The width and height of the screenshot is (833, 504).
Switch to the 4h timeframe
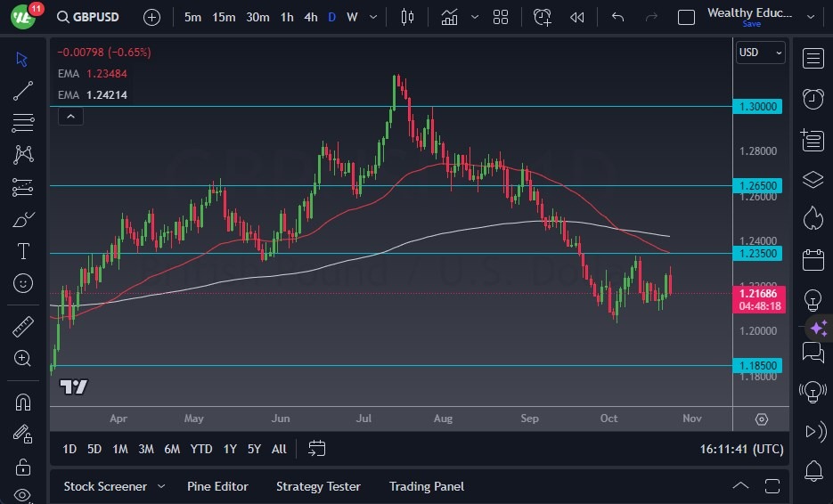(310, 17)
